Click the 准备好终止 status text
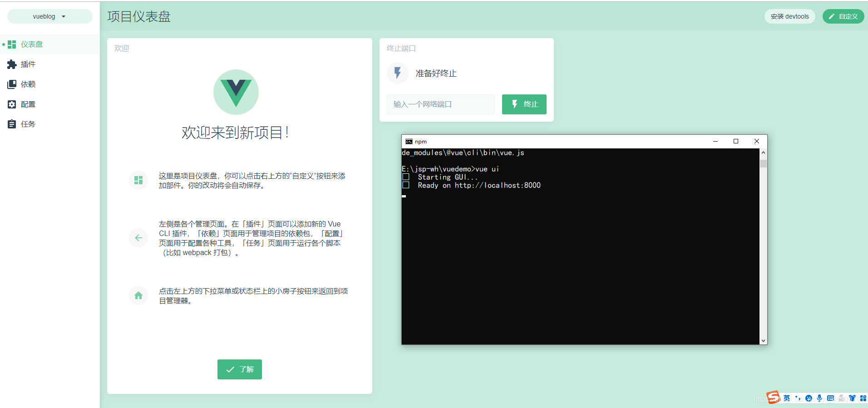 click(436, 73)
